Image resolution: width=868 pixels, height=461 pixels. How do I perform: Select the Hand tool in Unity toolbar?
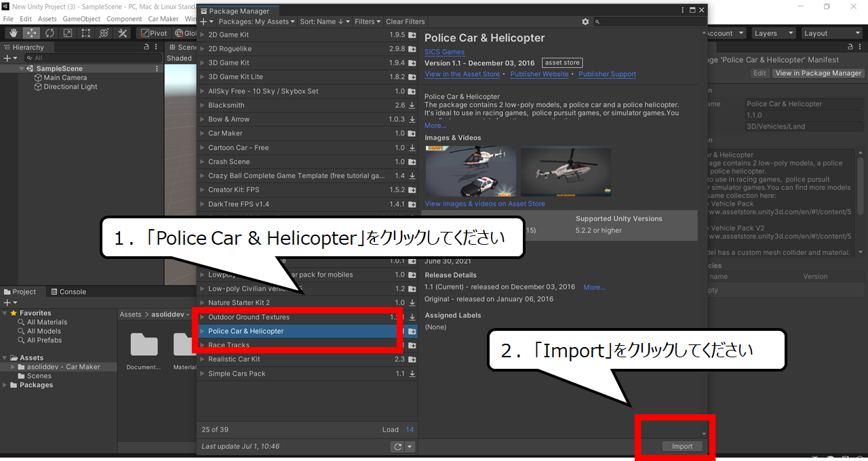[x=13, y=33]
